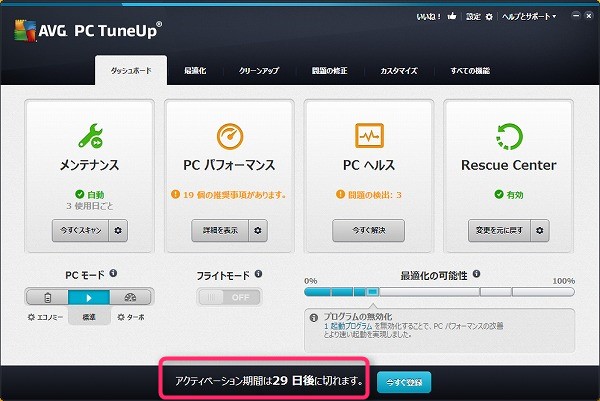Image resolution: width=600 pixels, height=401 pixels.
Task: Click the first blue segment of optimization bar
Action: point(318,292)
